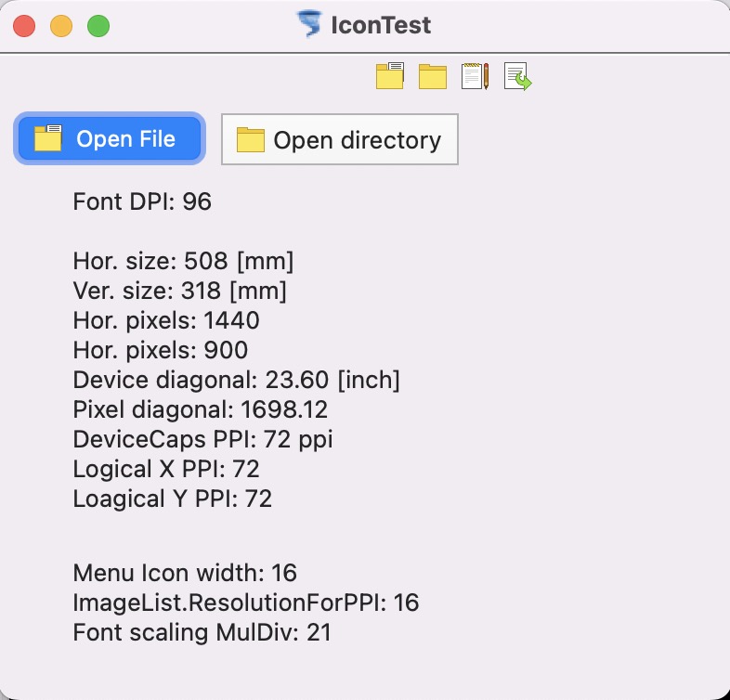Click the folder icon inside Open directory button
The image size is (730, 700).
[251, 139]
